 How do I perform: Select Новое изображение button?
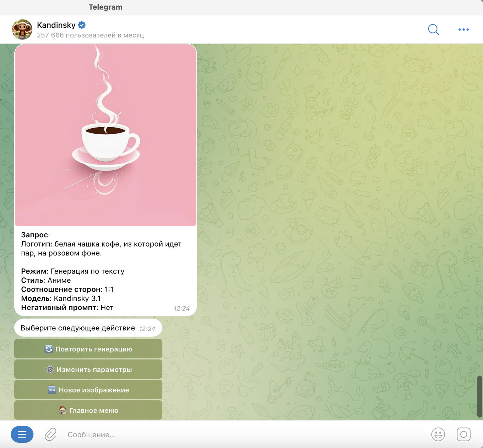pos(88,390)
